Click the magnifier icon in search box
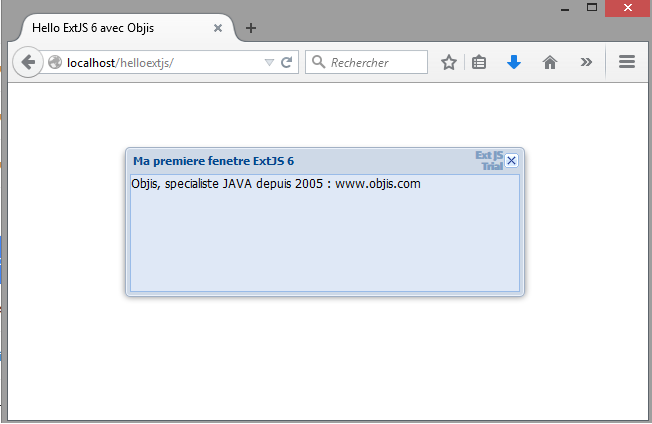 coord(319,62)
